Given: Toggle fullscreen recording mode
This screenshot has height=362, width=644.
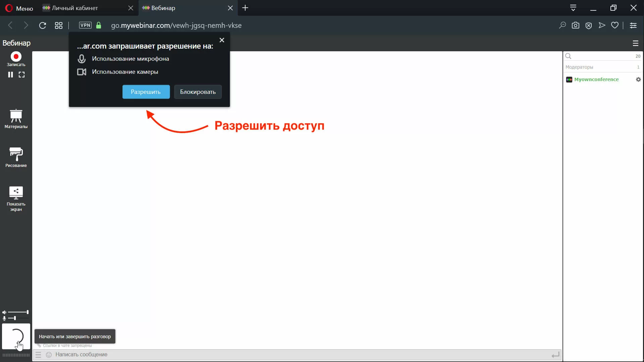Looking at the screenshot, I should pos(21,74).
